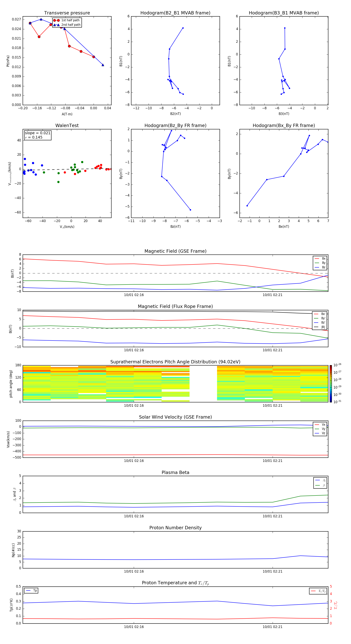Click the |B| legend entry in flux rope panel

click(x=320, y=327)
